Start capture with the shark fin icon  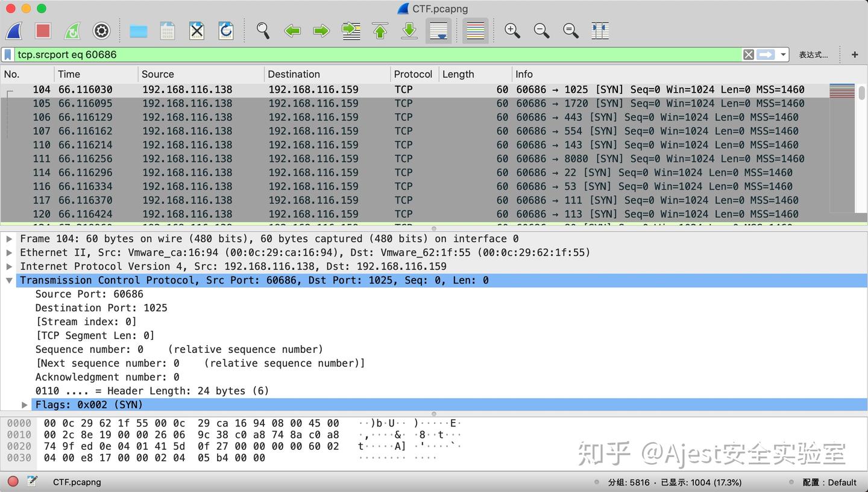(13, 31)
